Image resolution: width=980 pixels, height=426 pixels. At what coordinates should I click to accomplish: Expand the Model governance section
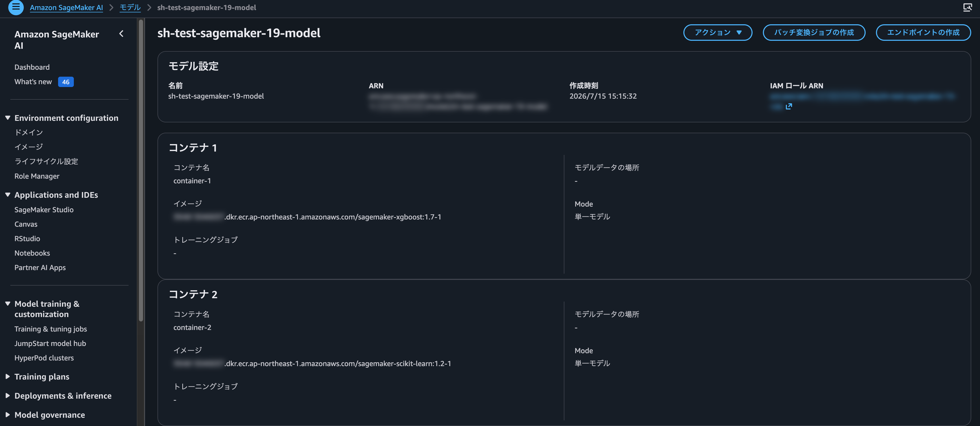7,415
